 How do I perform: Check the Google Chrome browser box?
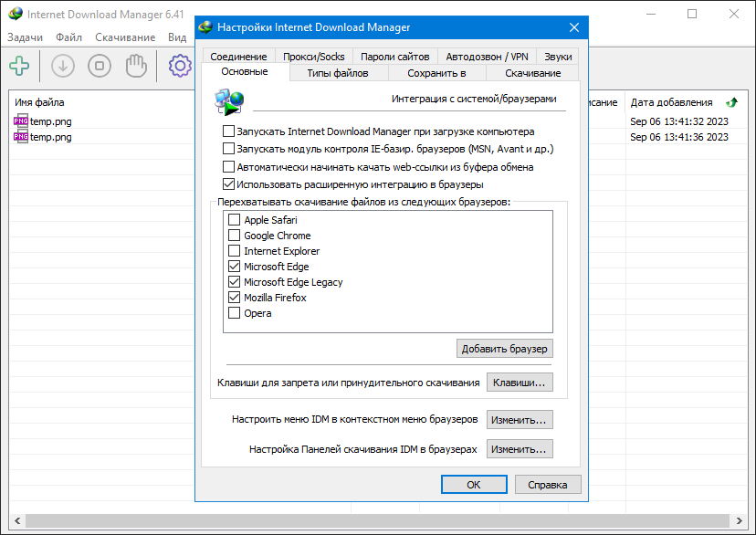pos(234,236)
